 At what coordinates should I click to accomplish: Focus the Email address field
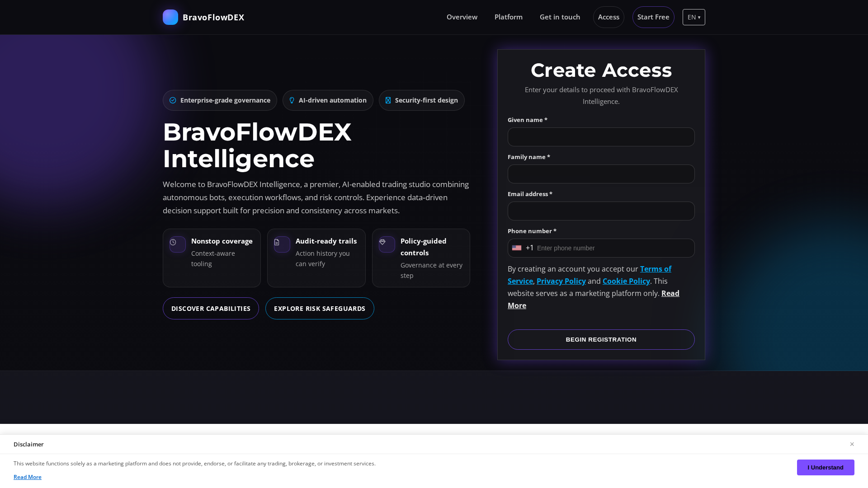[601, 211]
